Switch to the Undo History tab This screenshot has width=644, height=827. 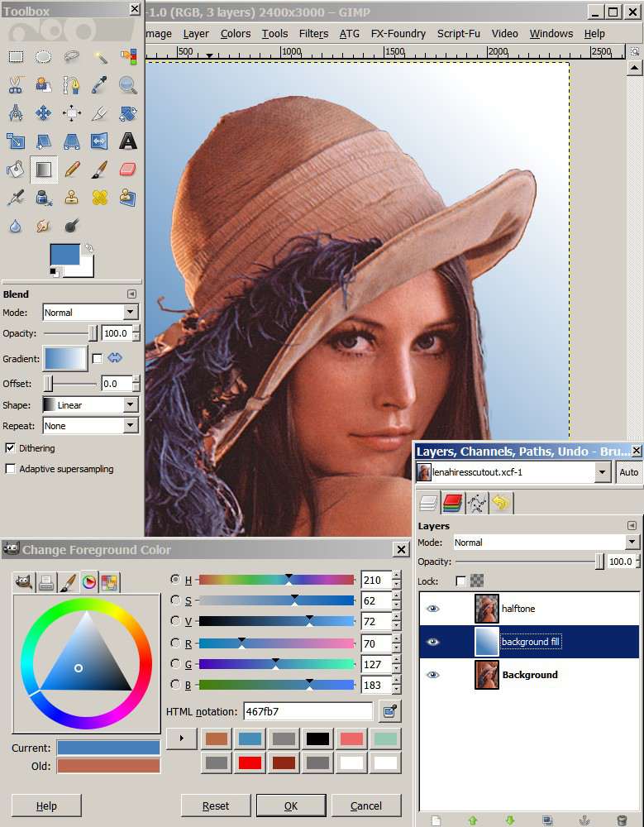(500, 503)
